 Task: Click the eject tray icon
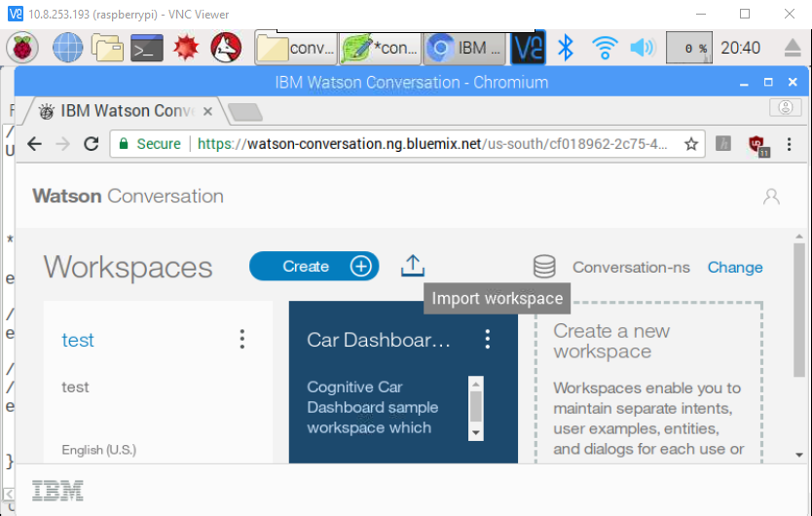pos(793,48)
